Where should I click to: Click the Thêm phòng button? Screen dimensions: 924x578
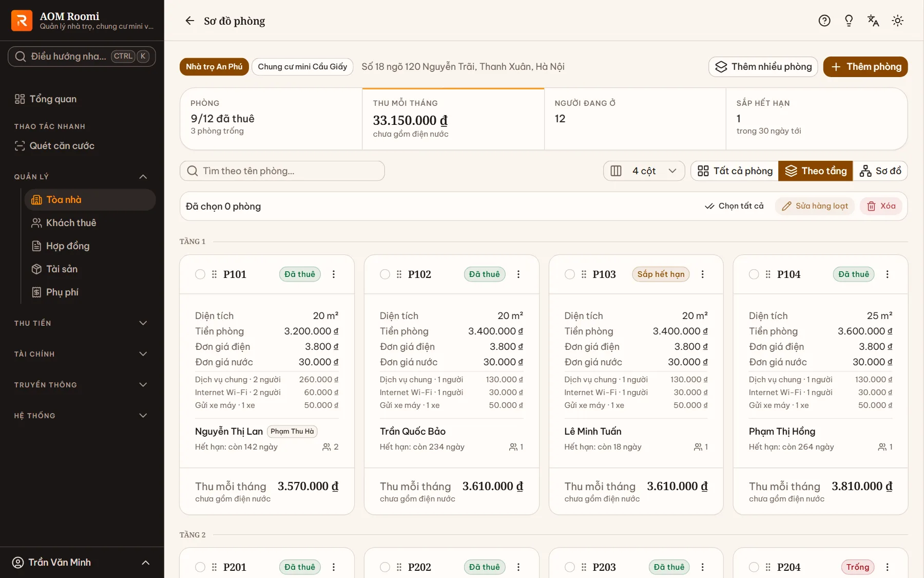[x=865, y=67]
